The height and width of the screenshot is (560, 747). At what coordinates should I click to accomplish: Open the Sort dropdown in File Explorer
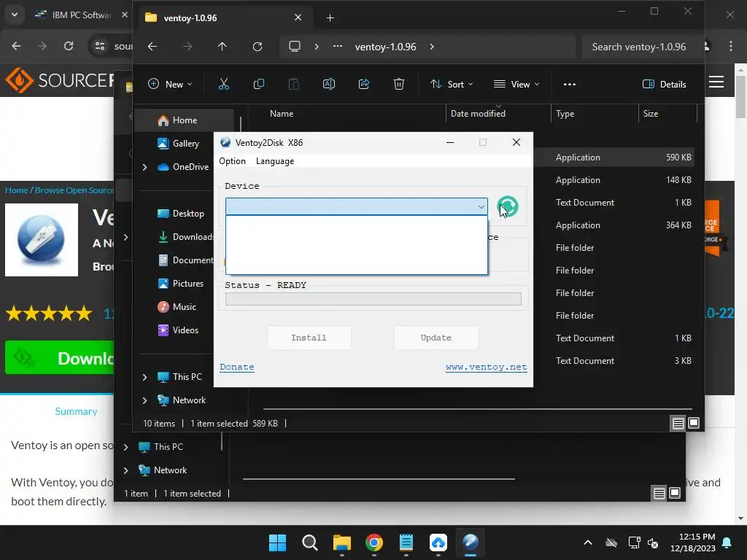pyautogui.click(x=452, y=85)
